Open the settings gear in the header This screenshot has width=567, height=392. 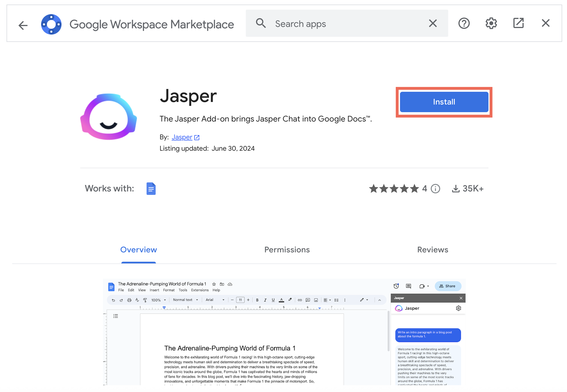(x=491, y=23)
